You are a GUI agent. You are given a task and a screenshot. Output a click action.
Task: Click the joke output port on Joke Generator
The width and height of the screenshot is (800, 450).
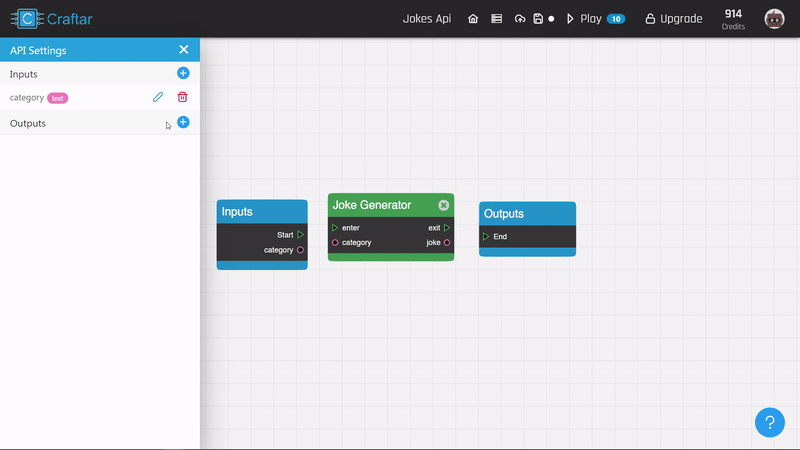(447, 242)
